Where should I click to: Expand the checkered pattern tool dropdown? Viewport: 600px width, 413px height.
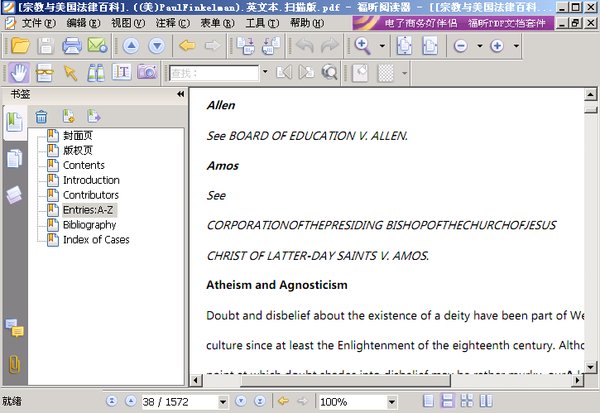[404, 72]
